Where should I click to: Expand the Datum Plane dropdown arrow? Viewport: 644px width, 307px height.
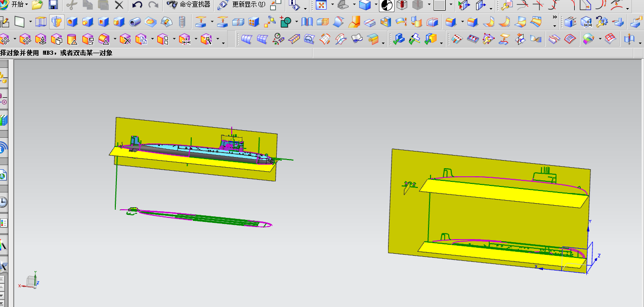tap(30, 22)
